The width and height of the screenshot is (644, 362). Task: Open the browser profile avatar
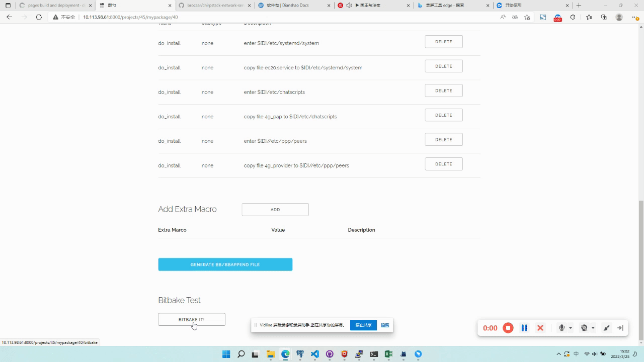[x=619, y=17]
